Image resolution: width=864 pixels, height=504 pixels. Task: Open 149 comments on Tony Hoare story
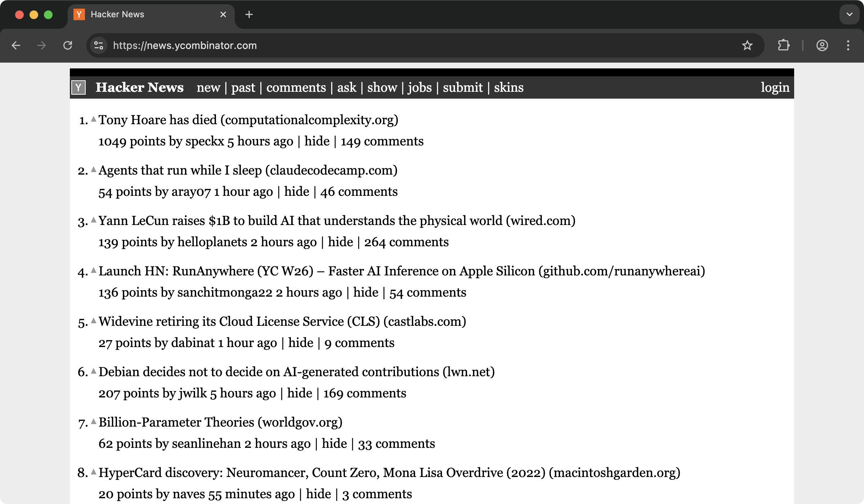tap(382, 141)
